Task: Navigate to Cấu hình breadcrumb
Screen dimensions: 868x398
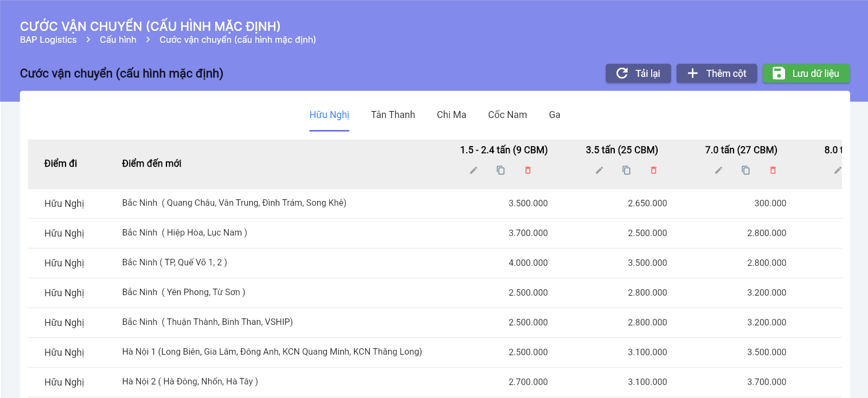Action: coord(118,40)
